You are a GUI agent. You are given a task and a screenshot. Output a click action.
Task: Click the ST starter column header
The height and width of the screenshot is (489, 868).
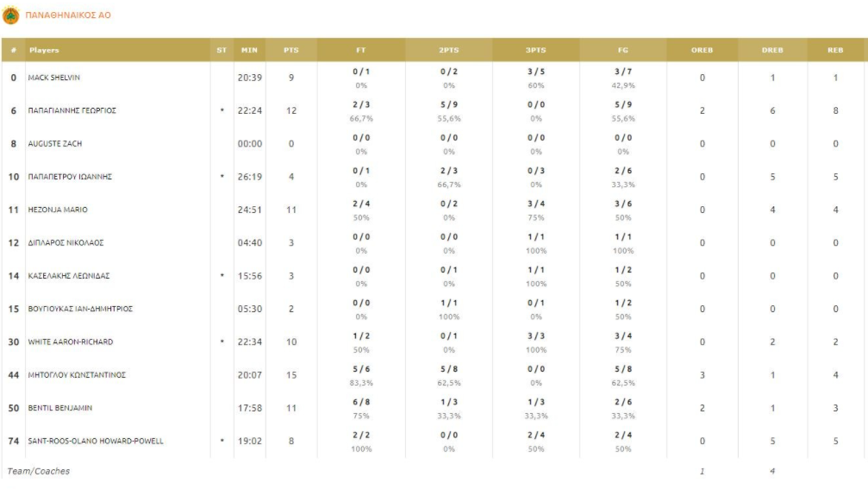[222, 50]
